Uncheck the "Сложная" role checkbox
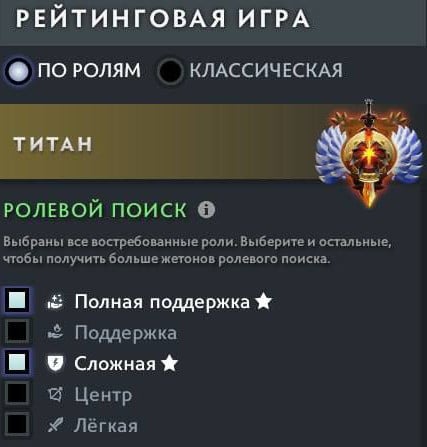The width and height of the screenshot is (427, 447). pyautogui.click(x=17, y=362)
